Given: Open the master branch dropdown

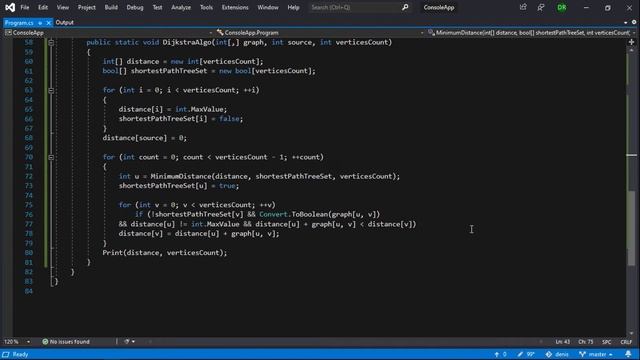Looking at the screenshot, I should 596,354.
